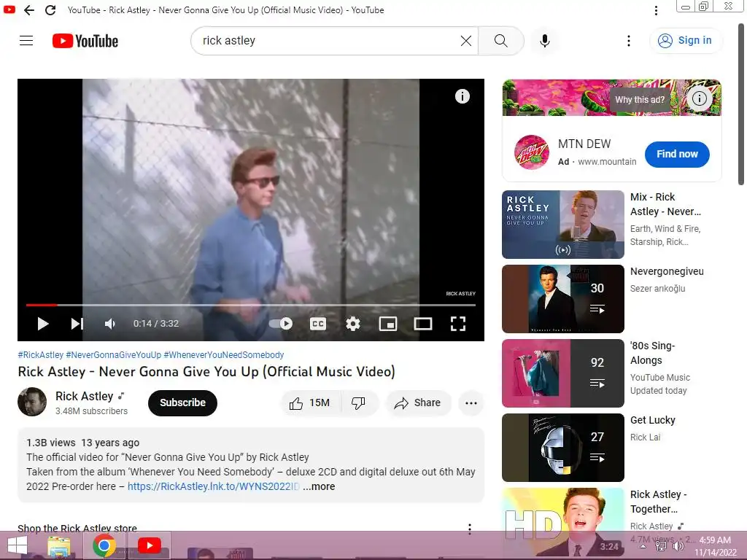This screenshot has height=560, width=747.
Task: Open the Rick Astley channel name
Action: pyautogui.click(x=85, y=396)
